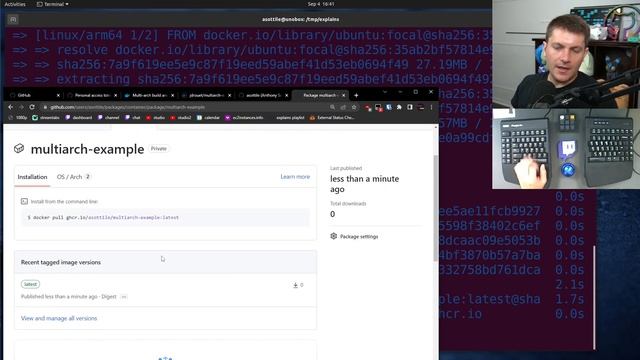Close the Multi-arch build browser tab
Screen dimensions: 640x360
point(172,95)
